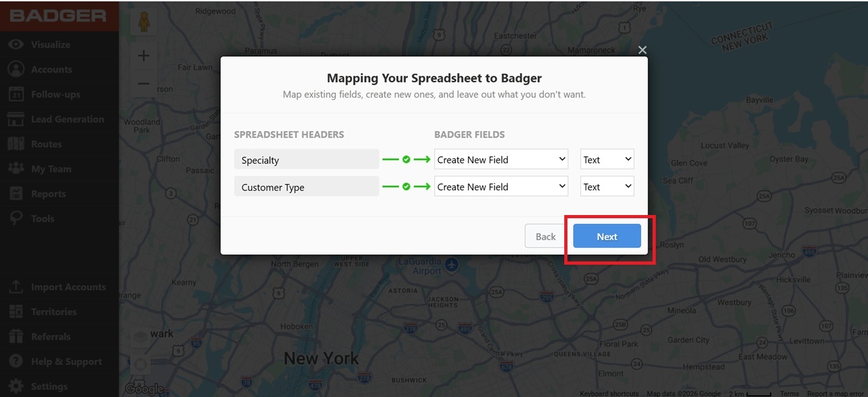Open Reports from sidebar
Screen dimensions: 868x397
48,193
